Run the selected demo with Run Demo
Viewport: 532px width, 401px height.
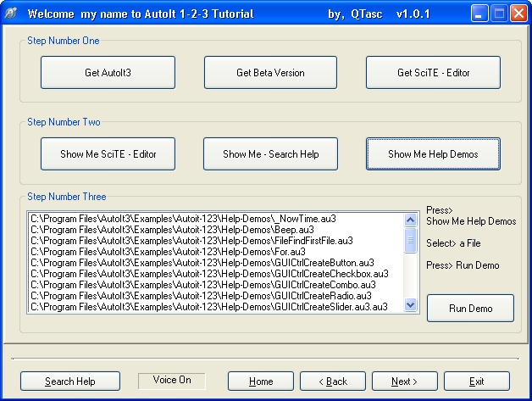pyautogui.click(x=471, y=309)
